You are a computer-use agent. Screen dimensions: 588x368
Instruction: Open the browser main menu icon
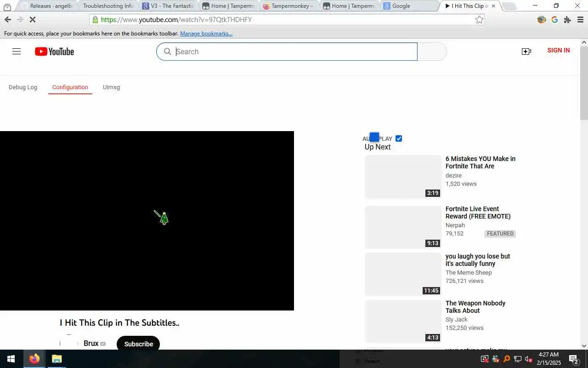[580, 19]
